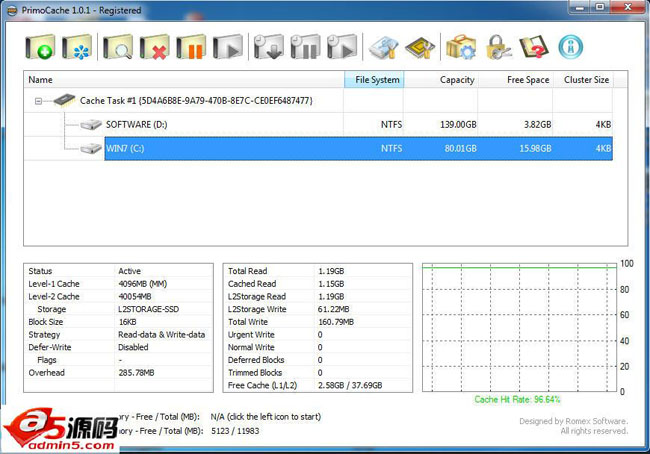650x454 pixels.
Task: Collapse the Cache Task #1 tree node
Action: [x=39, y=101]
